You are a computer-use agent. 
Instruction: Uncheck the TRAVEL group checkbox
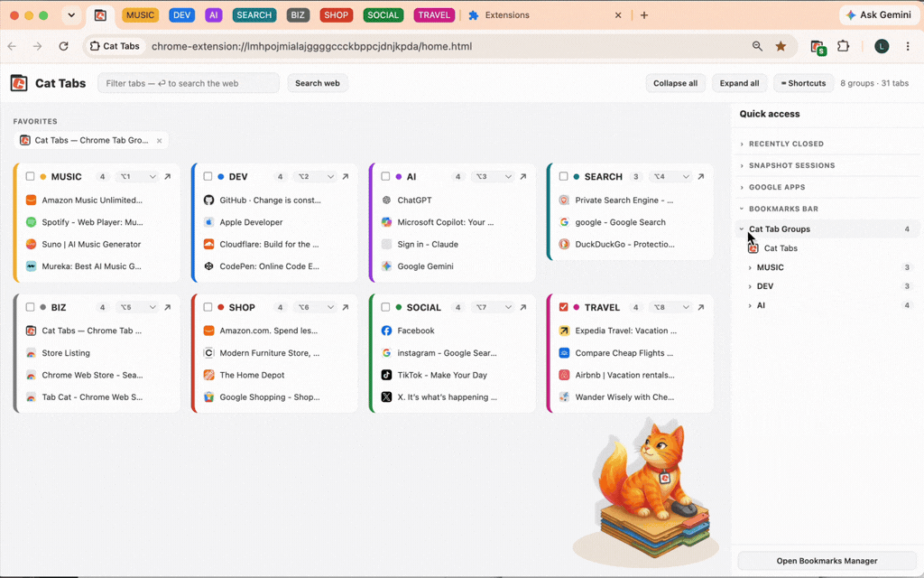click(563, 307)
